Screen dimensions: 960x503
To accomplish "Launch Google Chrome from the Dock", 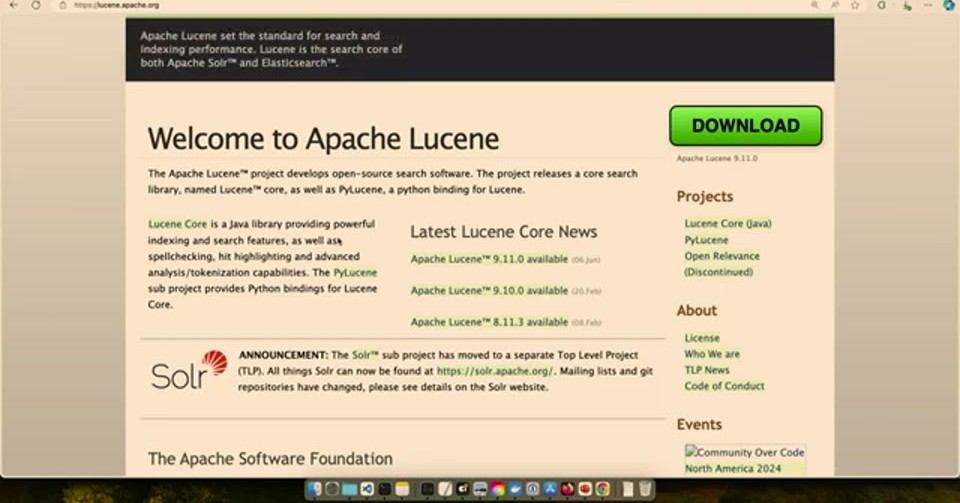I will click(602, 488).
